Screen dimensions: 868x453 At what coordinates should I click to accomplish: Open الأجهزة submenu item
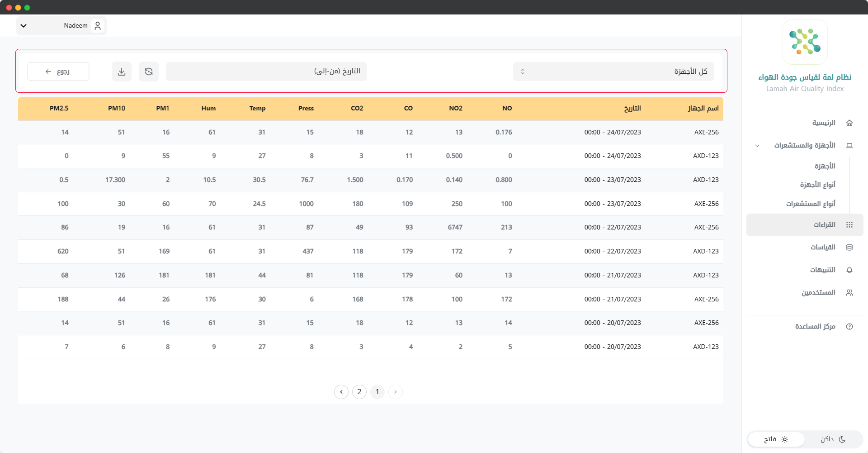pyautogui.click(x=825, y=166)
